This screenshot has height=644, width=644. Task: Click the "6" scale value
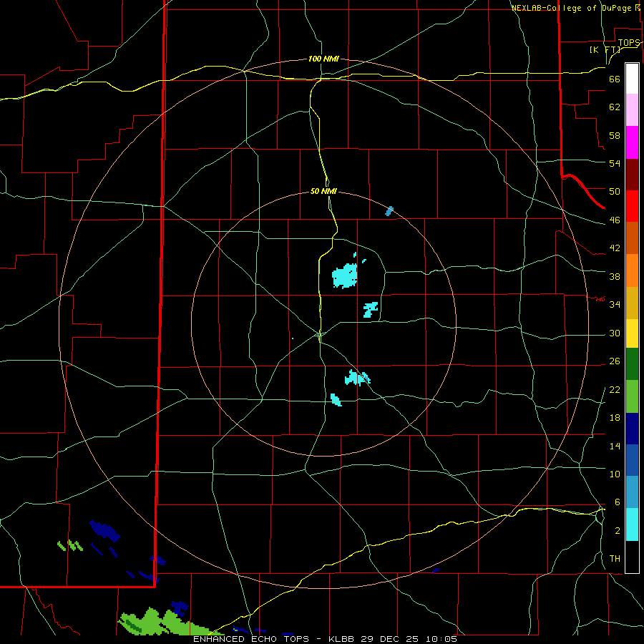click(x=617, y=502)
